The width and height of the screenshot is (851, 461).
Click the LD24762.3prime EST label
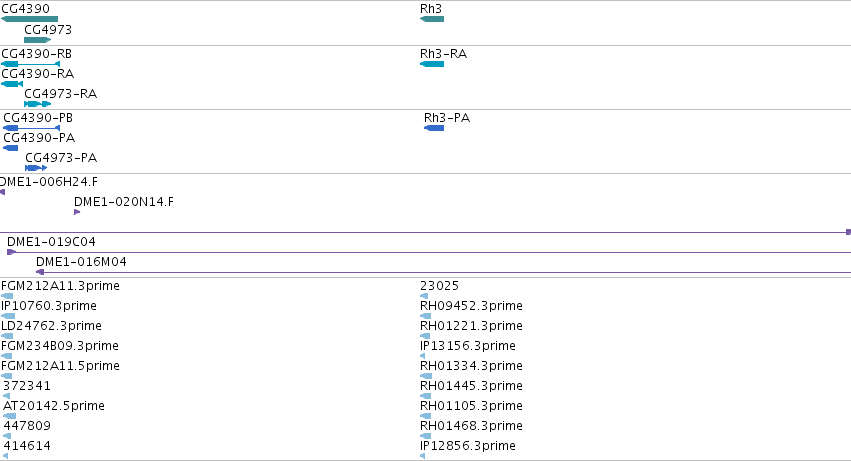[51, 326]
